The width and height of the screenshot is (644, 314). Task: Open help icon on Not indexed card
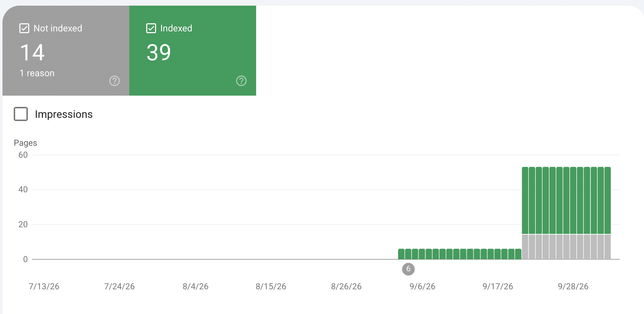pyautogui.click(x=114, y=81)
